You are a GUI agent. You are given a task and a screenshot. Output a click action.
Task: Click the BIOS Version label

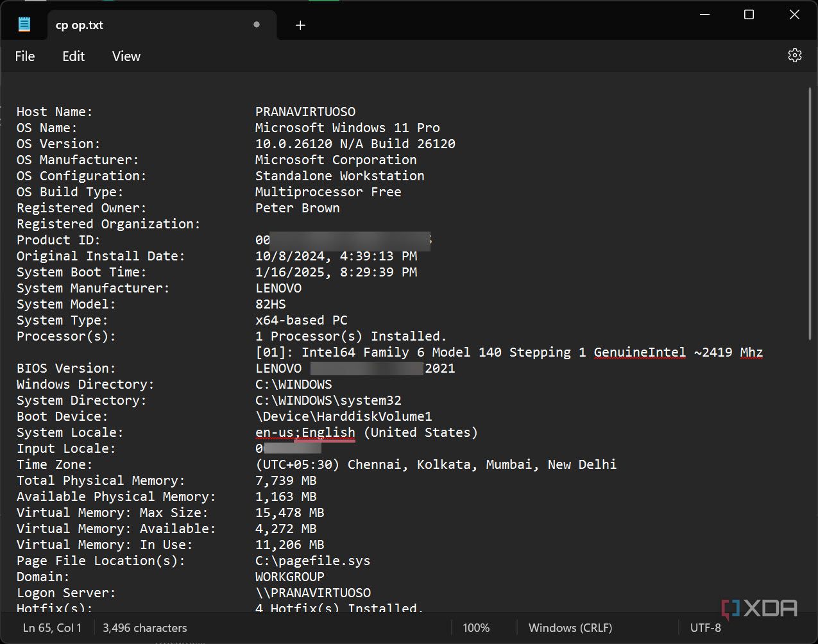[66, 368]
